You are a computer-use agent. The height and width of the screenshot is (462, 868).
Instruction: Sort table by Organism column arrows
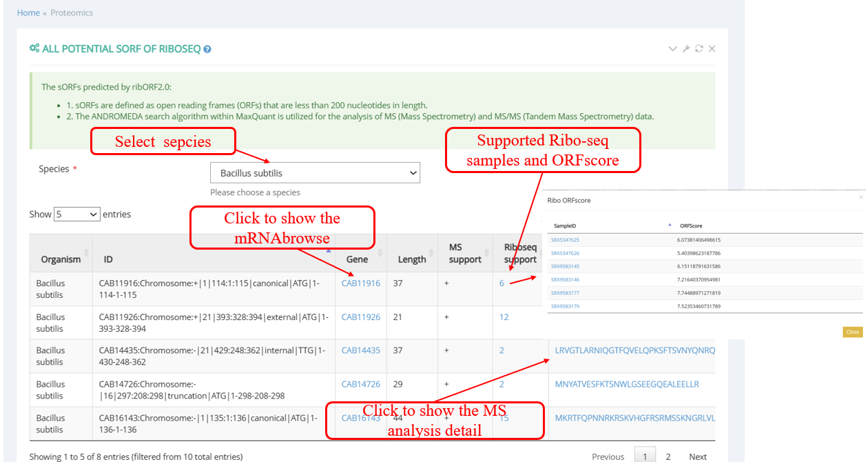(x=86, y=253)
